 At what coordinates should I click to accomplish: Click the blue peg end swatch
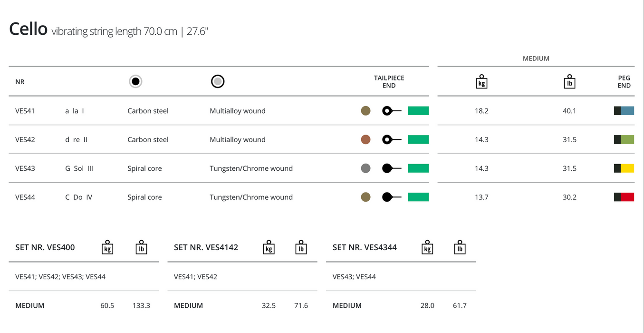[624, 111]
